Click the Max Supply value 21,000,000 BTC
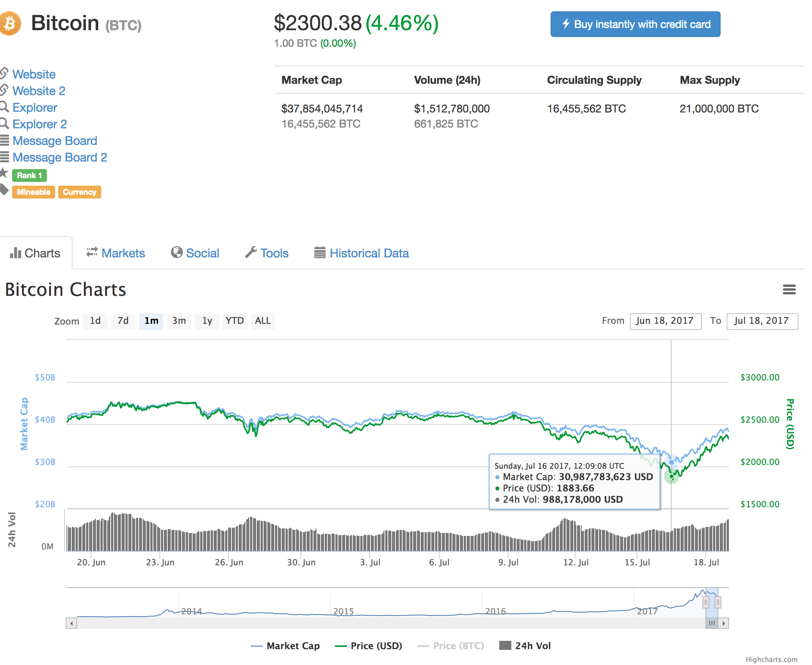812x665 pixels. coord(719,109)
